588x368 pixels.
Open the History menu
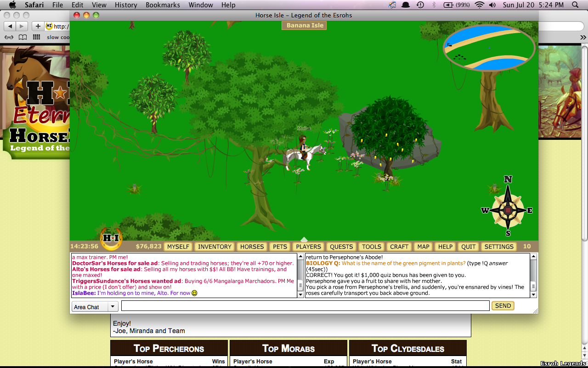(x=126, y=5)
